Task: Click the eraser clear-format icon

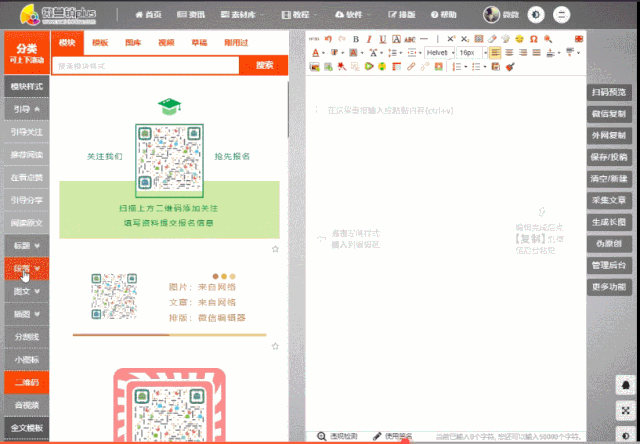Action: click(x=492, y=39)
